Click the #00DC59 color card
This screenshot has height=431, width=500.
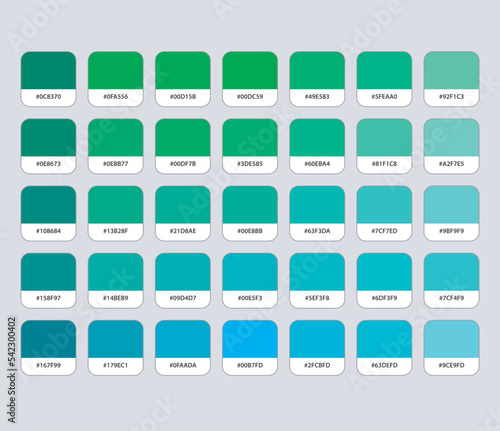250,79
